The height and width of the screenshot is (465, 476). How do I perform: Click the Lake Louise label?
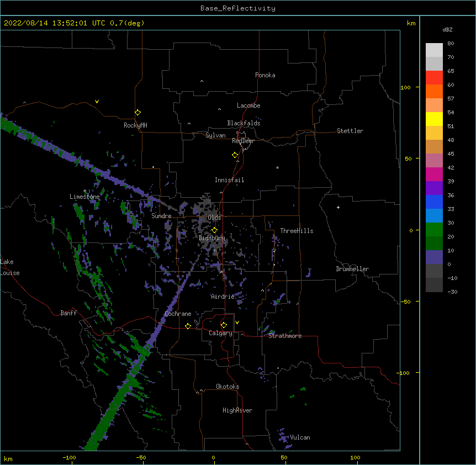(10, 267)
